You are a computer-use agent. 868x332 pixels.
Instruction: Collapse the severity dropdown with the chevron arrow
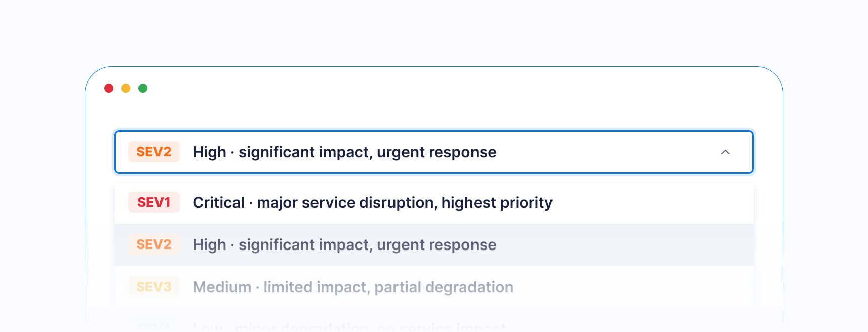(x=725, y=152)
